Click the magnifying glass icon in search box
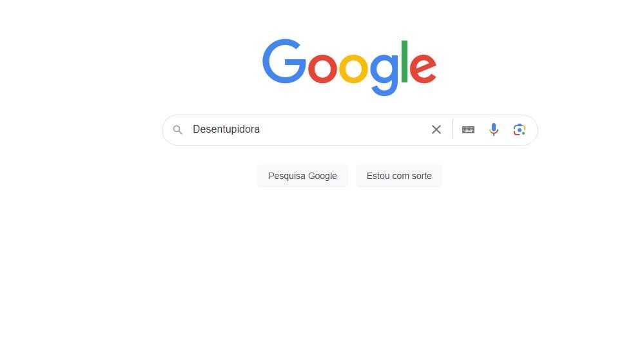The width and height of the screenshot is (644, 349). click(177, 130)
